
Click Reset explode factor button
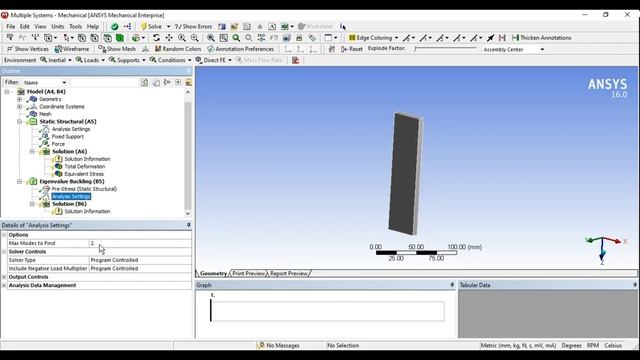(352, 49)
